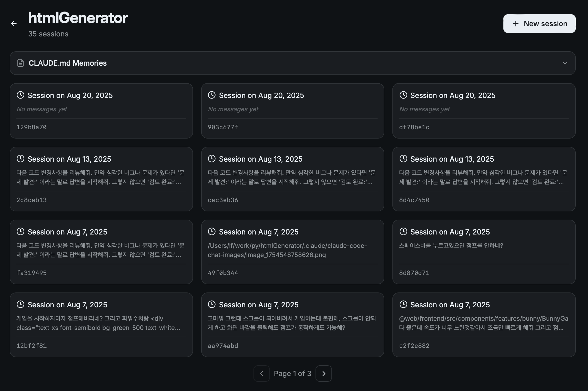Select the session ID fa319495

coord(32,273)
